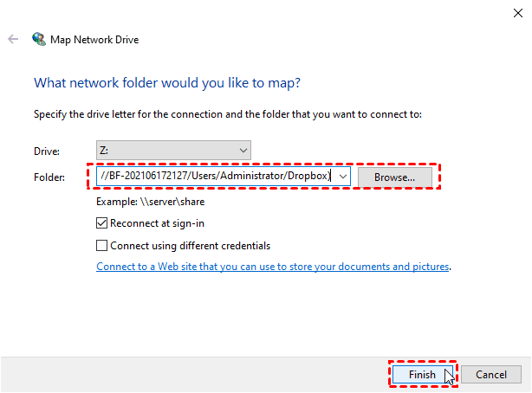Tick the Connect using different credentials checkbox

point(103,245)
